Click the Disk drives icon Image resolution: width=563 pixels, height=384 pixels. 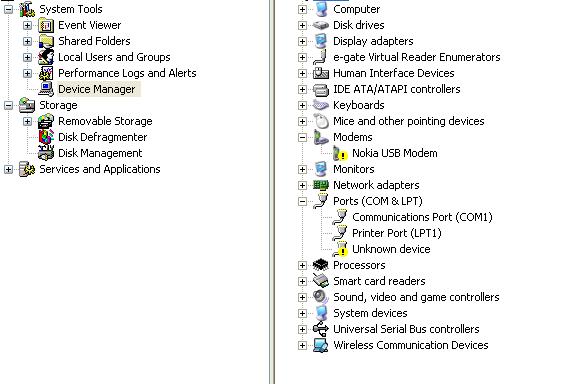[x=321, y=25]
